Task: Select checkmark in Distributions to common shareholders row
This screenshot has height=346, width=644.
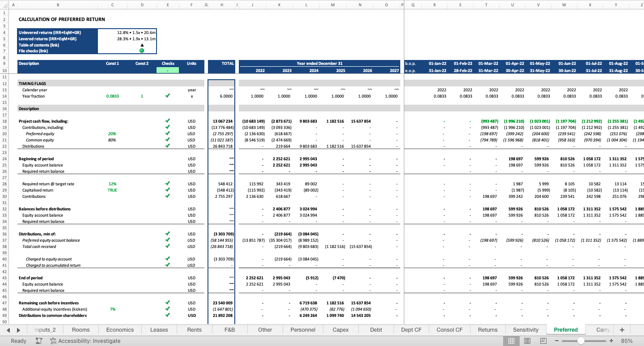Action: click(x=168, y=315)
